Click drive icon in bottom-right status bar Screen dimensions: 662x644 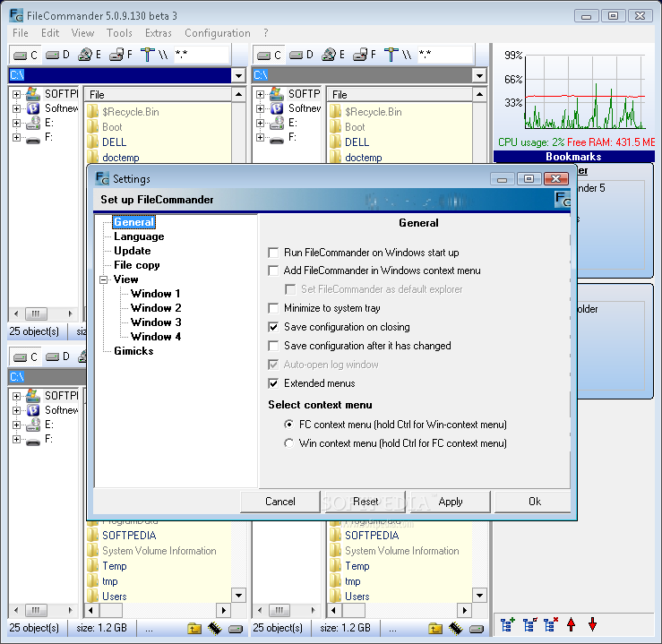(477, 630)
